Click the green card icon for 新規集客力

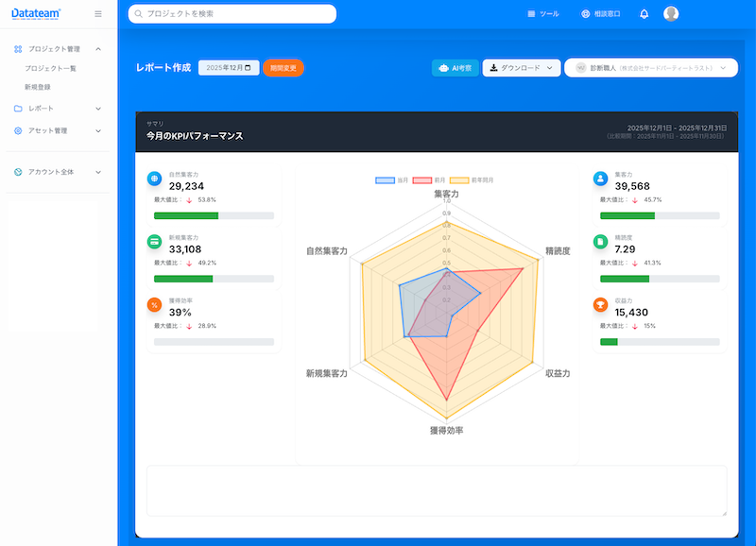pyautogui.click(x=154, y=242)
